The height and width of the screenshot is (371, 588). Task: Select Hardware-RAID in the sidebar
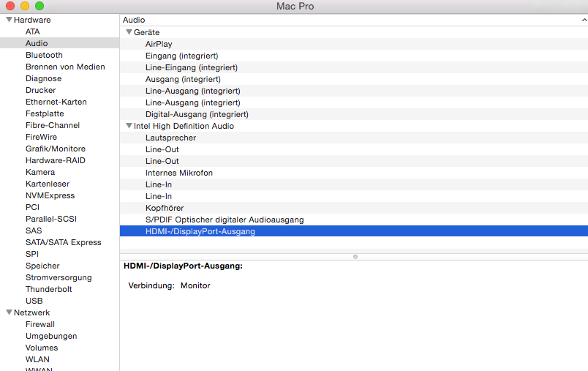pyautogui.click(x=56, y=160)
